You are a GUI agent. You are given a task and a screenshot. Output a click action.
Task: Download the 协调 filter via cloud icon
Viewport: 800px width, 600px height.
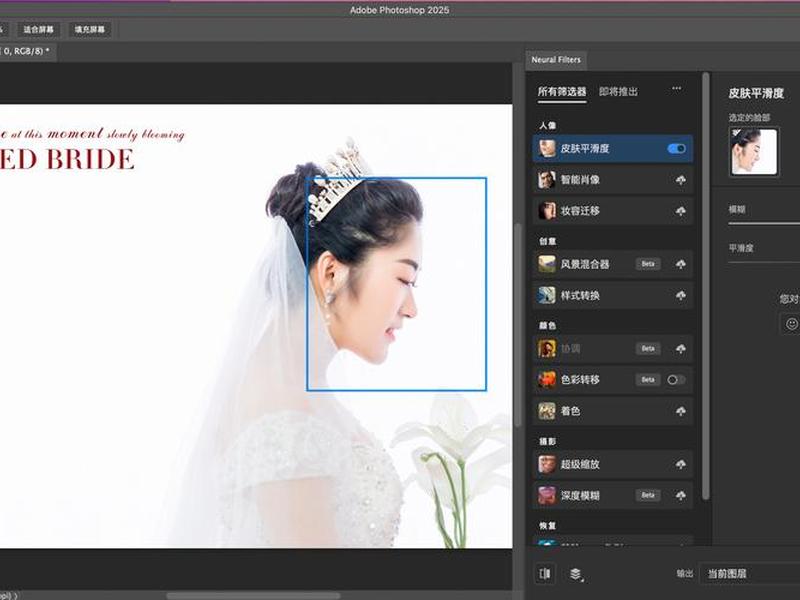[681, 348]
